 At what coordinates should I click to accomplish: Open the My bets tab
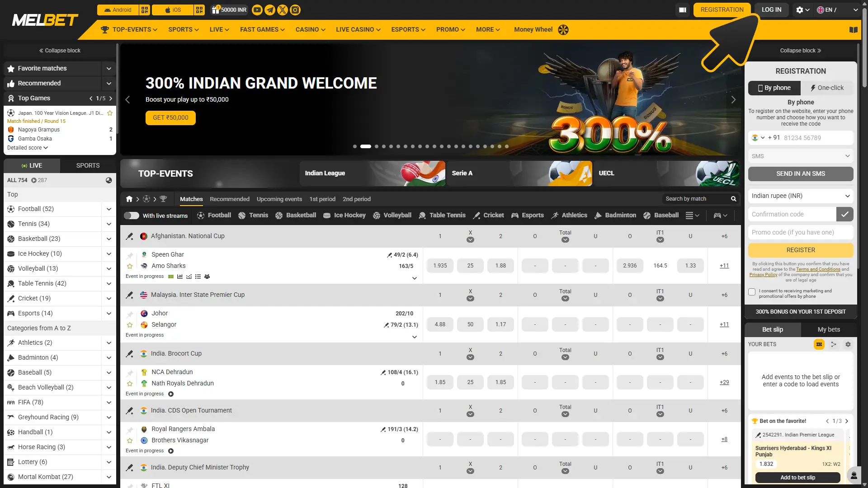pos(829,329)
